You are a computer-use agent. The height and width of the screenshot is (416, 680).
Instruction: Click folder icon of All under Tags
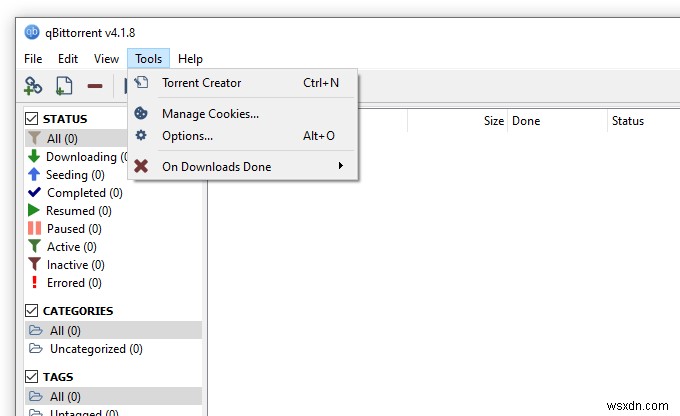36,396
